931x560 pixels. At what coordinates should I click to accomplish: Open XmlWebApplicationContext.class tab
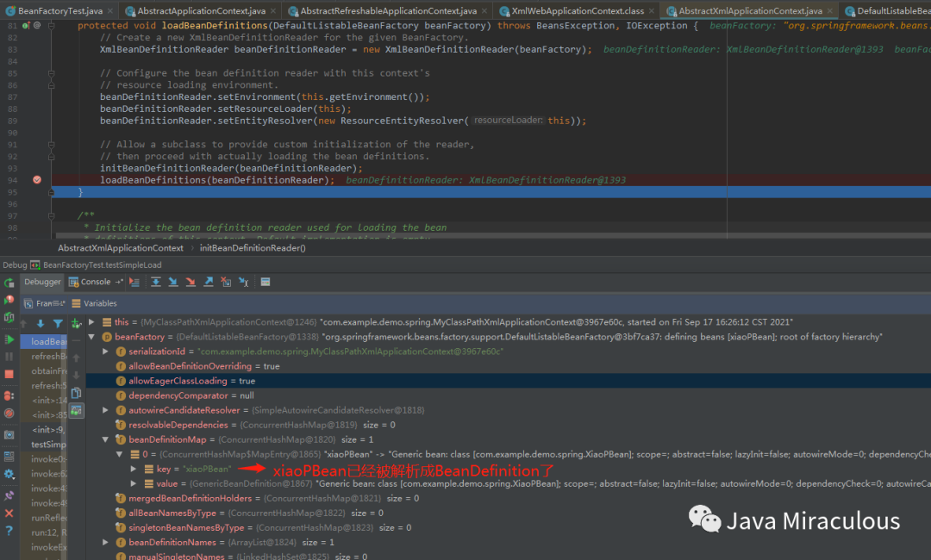point(577,10)
